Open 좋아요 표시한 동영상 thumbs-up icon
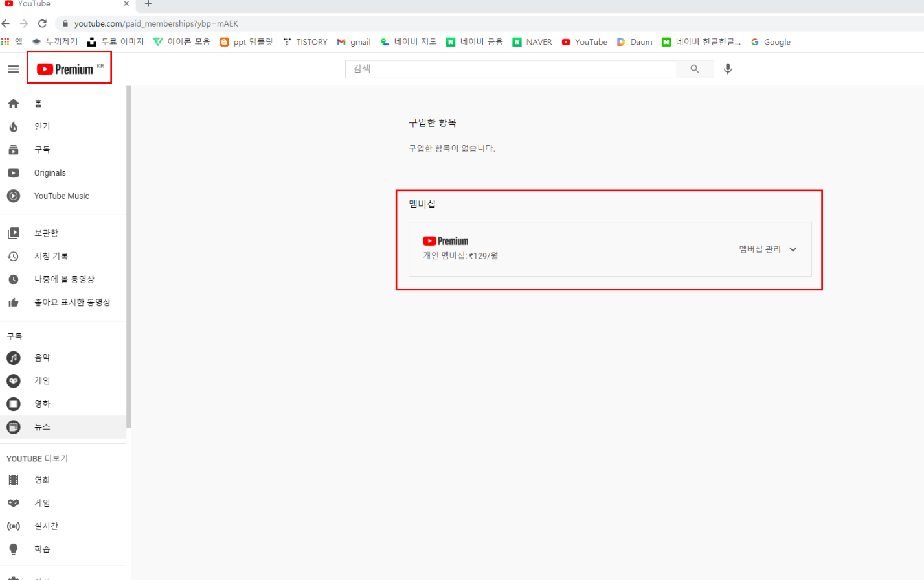 click(x=14, y=303)
